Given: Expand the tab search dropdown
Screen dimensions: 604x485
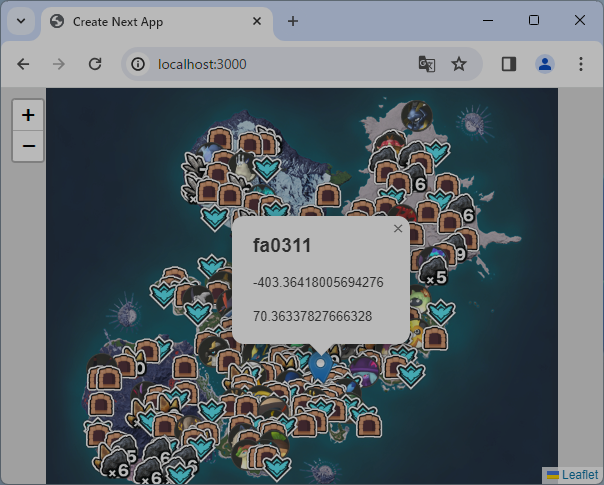Looking at the screenshot, I should [x=21, y=21].
